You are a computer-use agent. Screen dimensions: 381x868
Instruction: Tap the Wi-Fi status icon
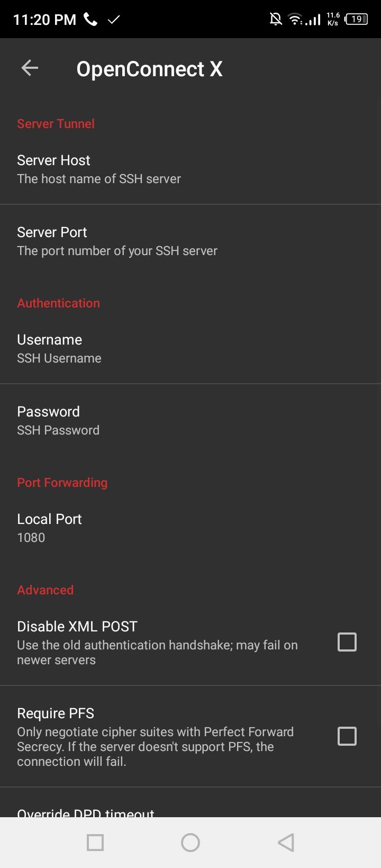(x=295, y=20)
